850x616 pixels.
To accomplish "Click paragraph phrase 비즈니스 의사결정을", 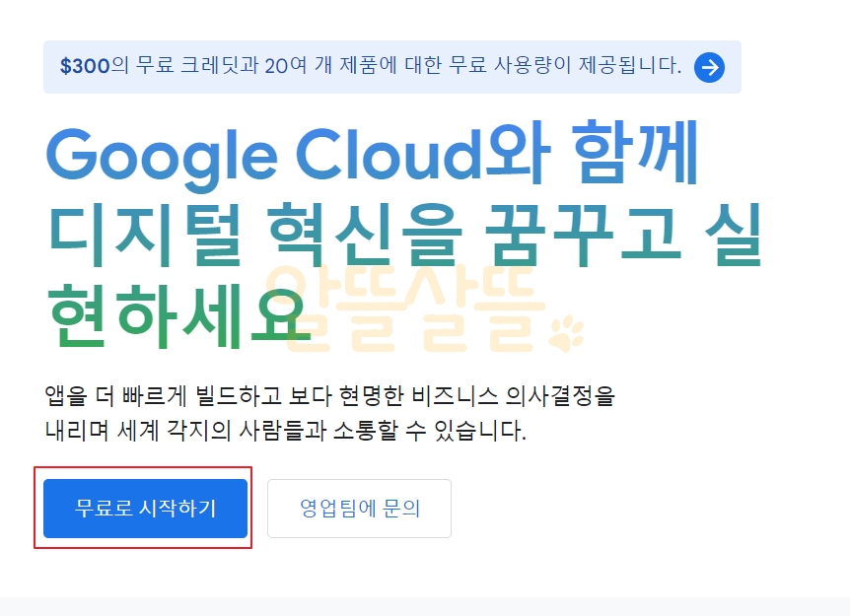I will [514, 396].
